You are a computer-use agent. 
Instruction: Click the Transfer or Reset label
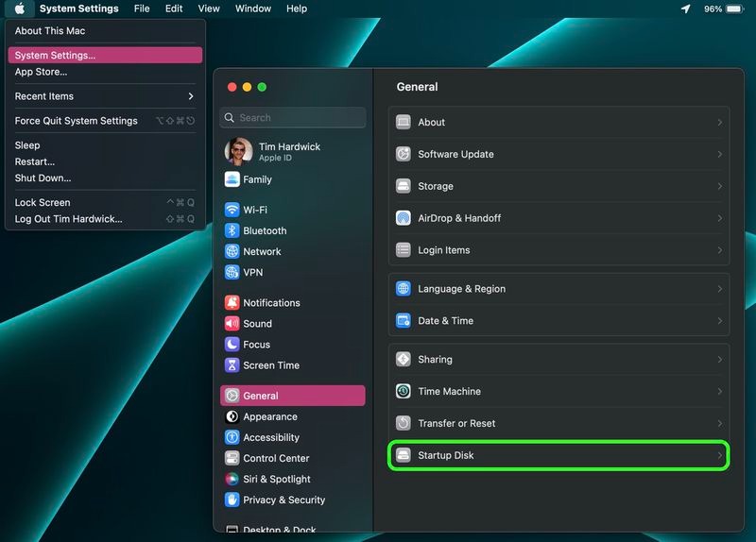[456, 423]
